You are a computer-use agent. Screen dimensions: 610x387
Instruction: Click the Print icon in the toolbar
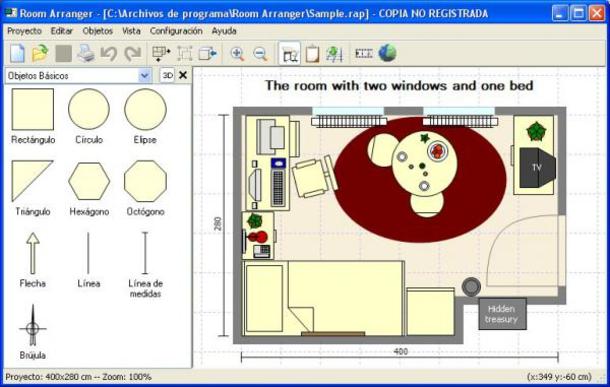(86, 53)
